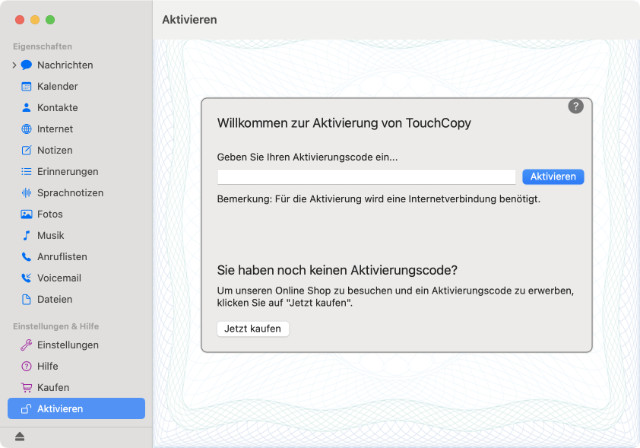
Task: Click the Kontakte person icon
Action: (27, 108)
